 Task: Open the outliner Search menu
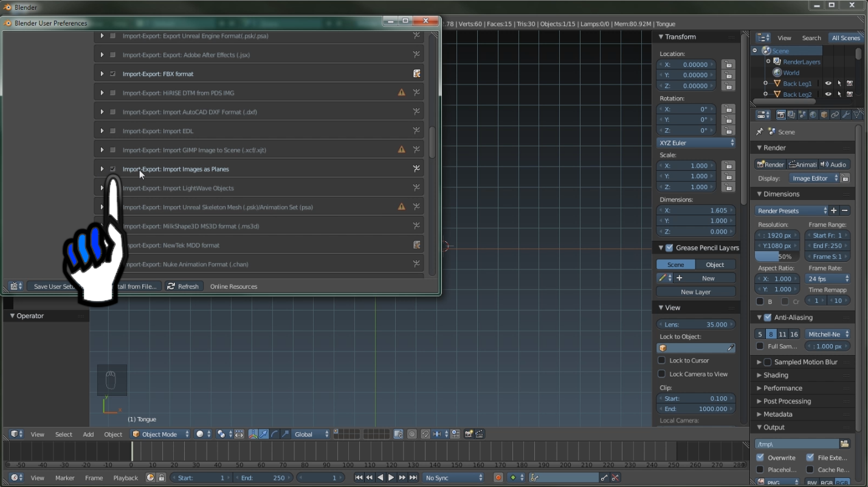tap(811, 38)
